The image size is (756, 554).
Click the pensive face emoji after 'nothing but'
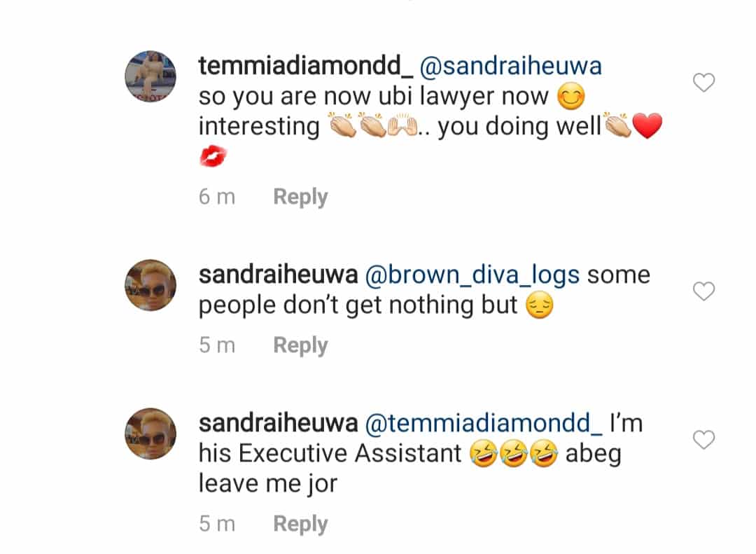point(539,305)
